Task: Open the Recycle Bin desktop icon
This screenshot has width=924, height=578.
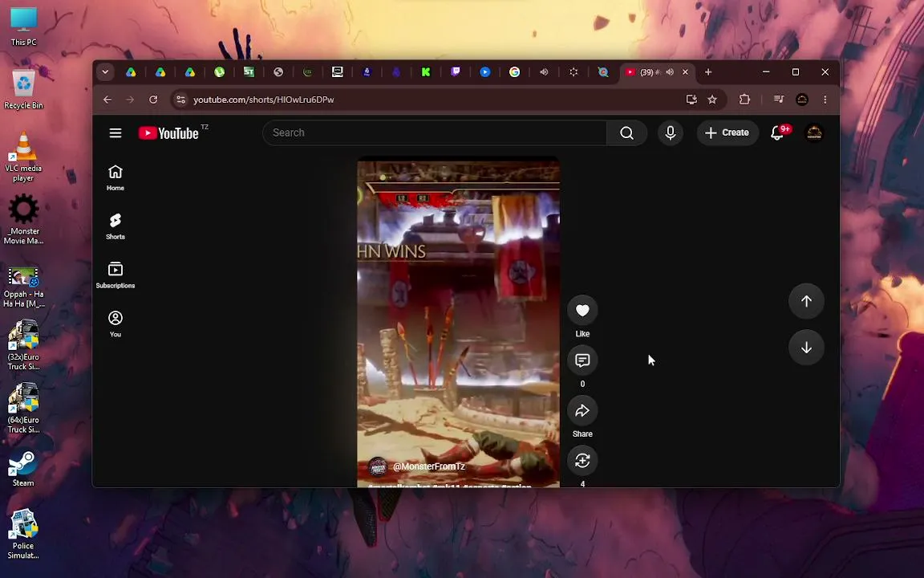Action: (x=23, y=90)
